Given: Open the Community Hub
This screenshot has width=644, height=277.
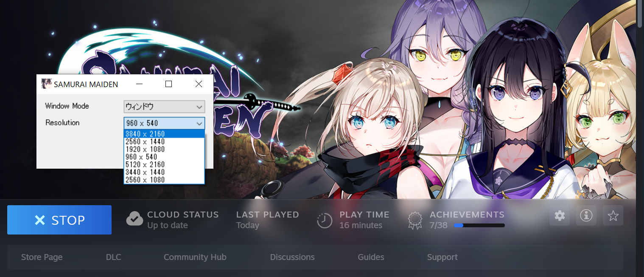Looking at the screenshot, I should [x=195, y=257].
